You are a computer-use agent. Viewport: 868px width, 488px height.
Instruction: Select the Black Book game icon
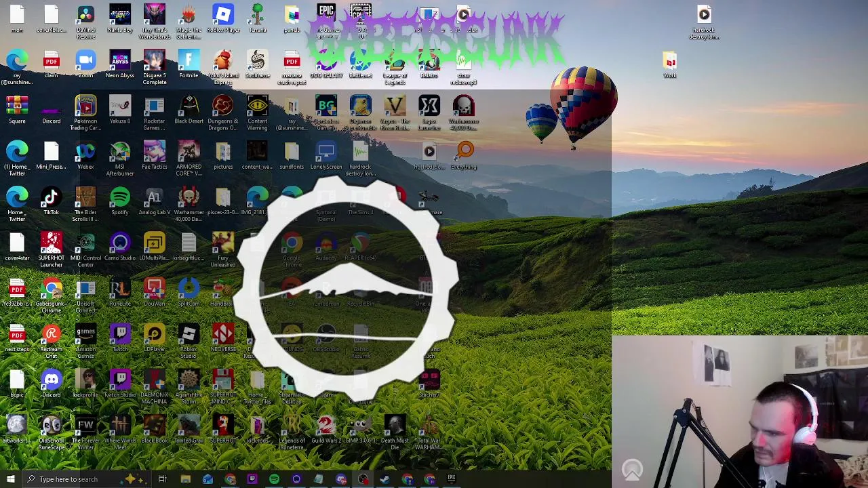(x=154, y=430)
